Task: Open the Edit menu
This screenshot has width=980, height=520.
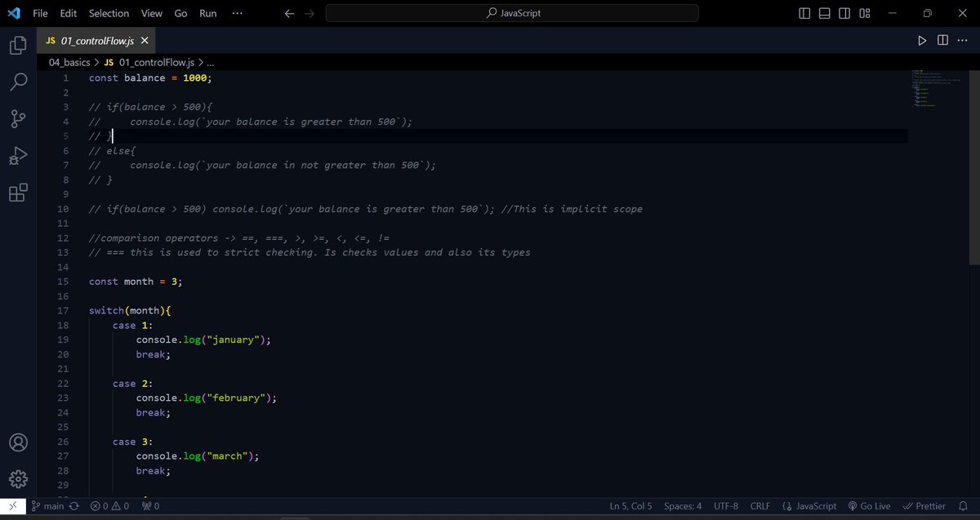Action: [x=68, y=13]
